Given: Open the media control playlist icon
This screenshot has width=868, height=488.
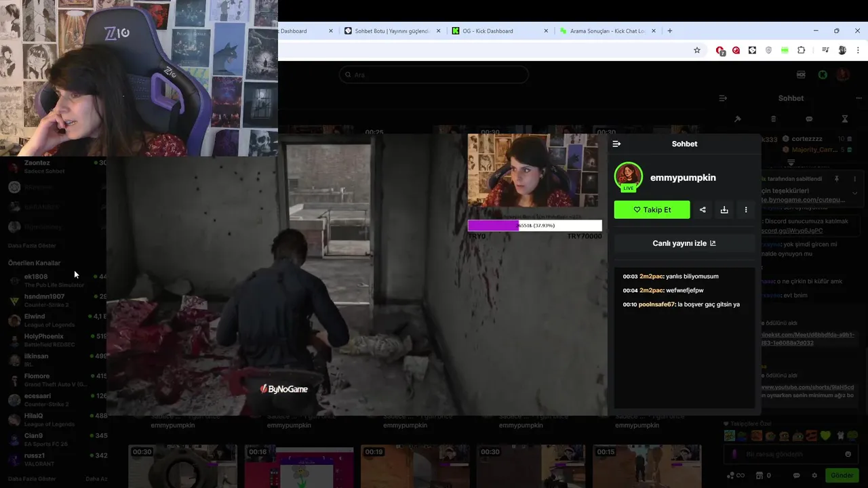Looking at the screenshot, I should pos(825,50).
